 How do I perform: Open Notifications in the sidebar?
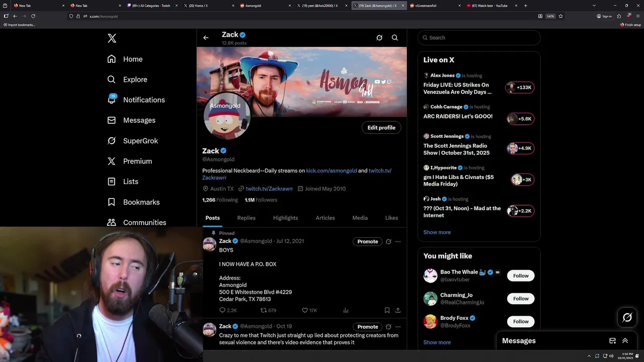click(x=136, y=100)
